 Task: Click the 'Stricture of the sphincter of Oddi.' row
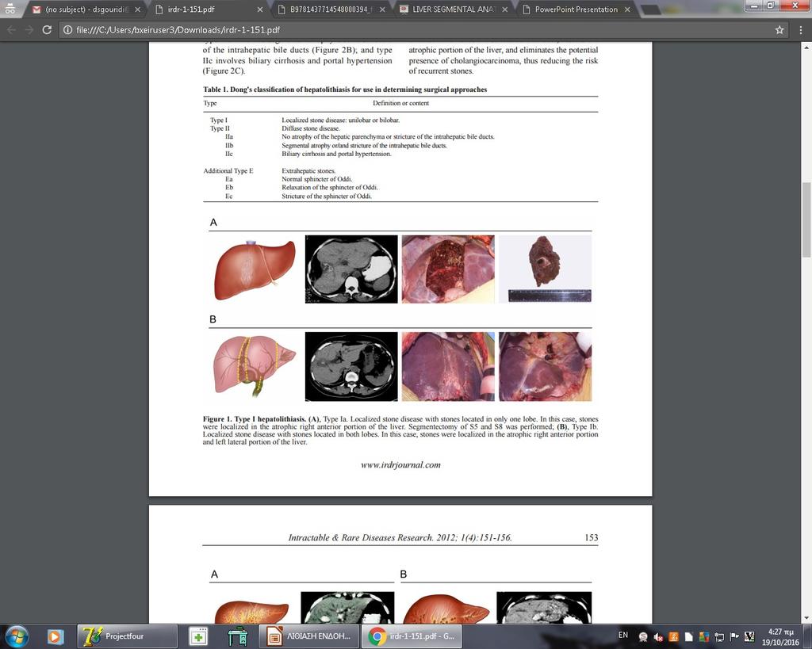pyautogui.click(x=327, y=197)
